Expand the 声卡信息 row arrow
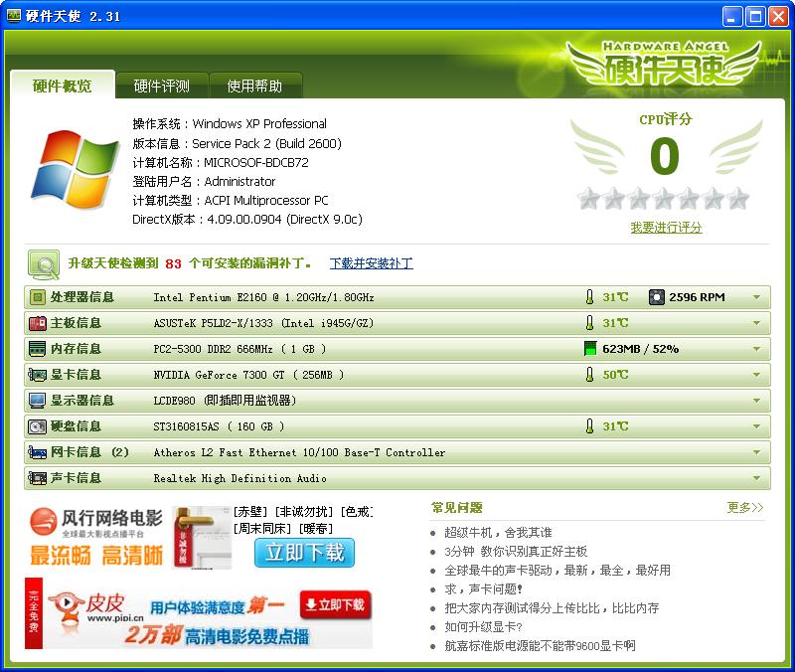The width and height of the screenshot is (795, 672). click(x=757, y=478)
